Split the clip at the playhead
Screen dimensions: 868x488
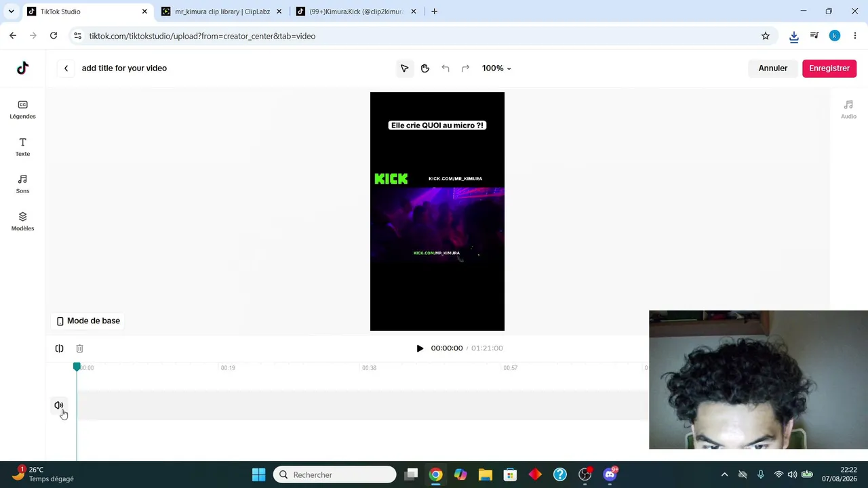pyautogui.click(x=60, y=348)
